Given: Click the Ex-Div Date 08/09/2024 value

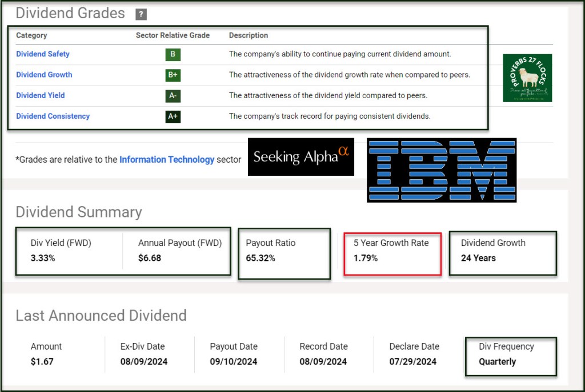Looking at the screenshot, I should pos(143,361).
